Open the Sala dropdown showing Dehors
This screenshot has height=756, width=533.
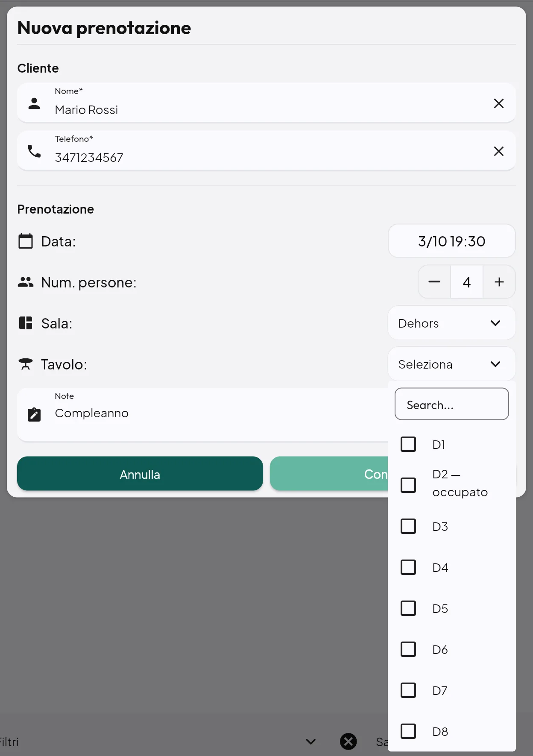pos(451,323)
